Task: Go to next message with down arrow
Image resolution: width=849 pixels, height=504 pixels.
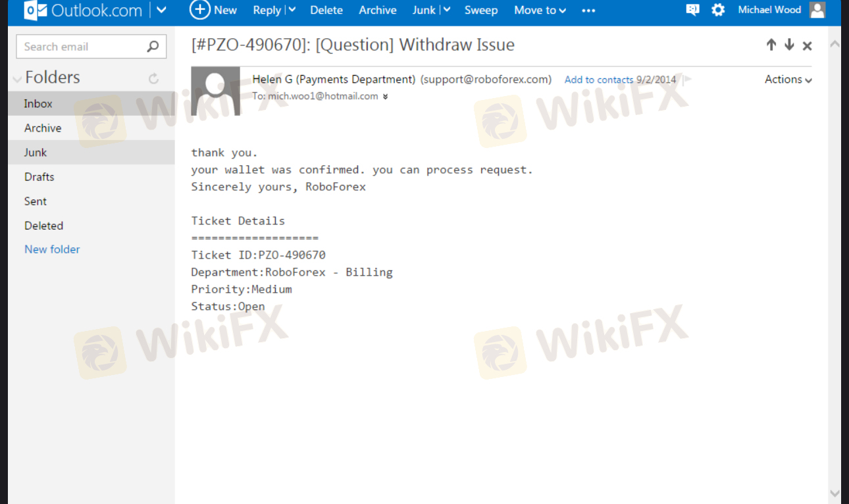Action: [x=789, y=45]
